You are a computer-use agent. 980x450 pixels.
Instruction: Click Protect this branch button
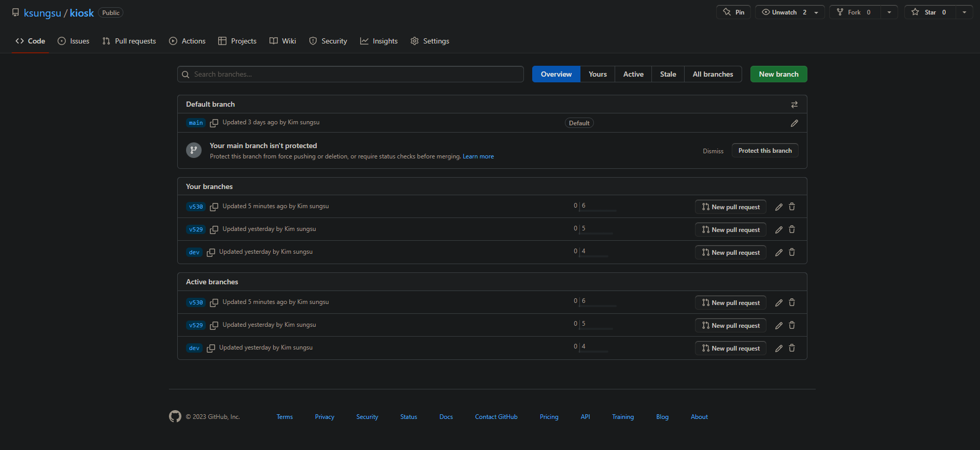765,151
